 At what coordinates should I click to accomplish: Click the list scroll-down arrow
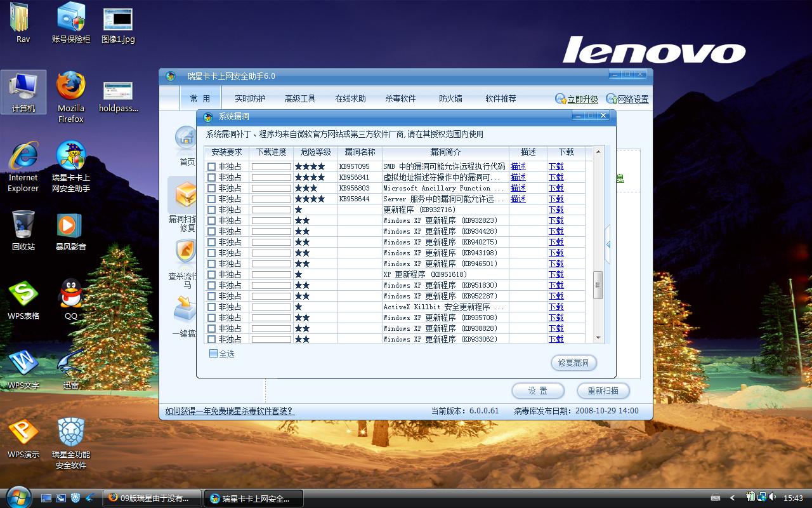[x=598, y=338]
